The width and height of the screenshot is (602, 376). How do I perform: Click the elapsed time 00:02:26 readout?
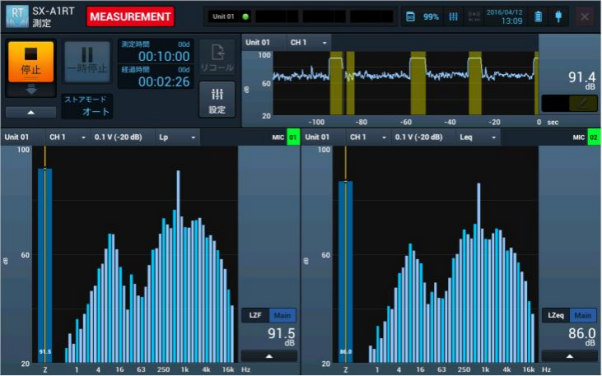click(x=156, y=77)
